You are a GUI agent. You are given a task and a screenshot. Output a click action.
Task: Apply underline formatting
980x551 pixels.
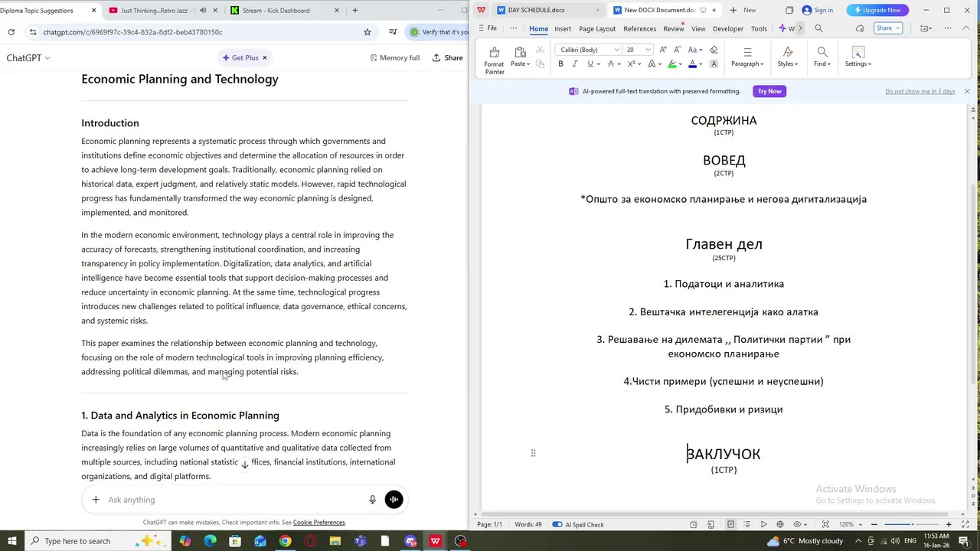(590, 64)
